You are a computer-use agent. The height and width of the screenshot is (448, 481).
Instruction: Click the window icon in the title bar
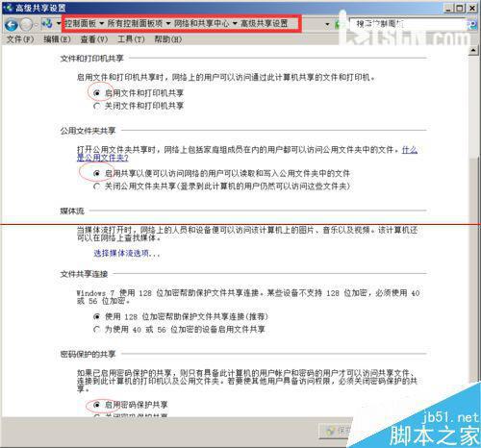(x=8, y=8)
